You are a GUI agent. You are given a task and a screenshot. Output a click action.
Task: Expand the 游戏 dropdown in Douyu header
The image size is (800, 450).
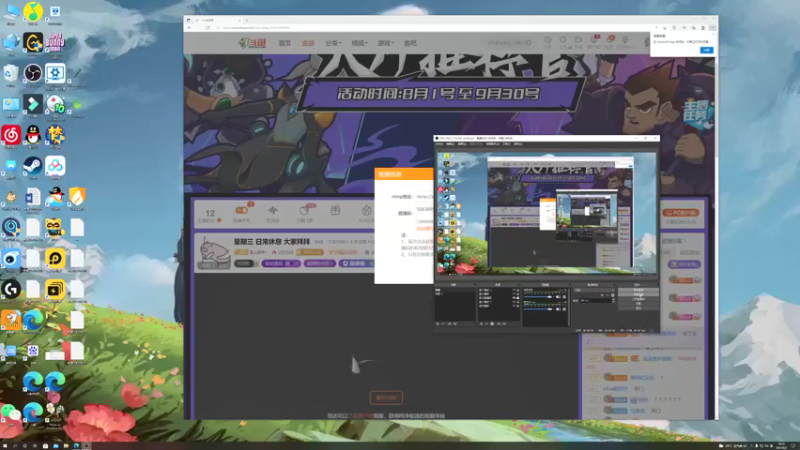pos(386,43)
